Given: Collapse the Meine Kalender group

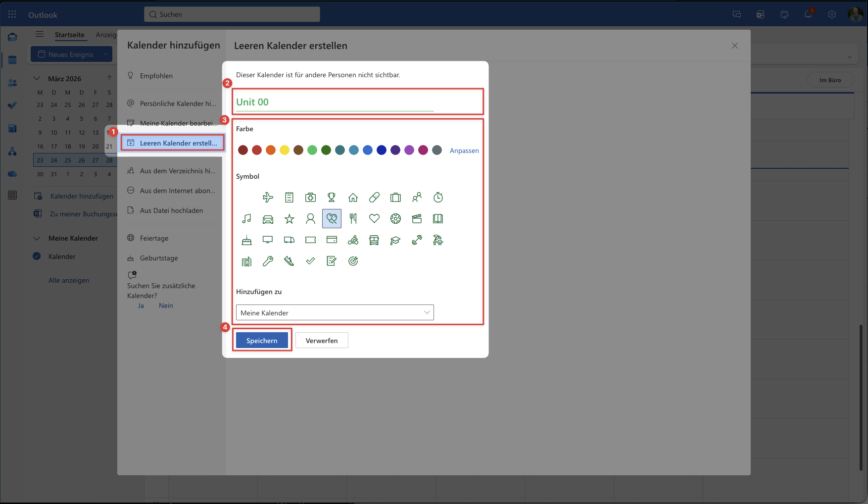Looking at the screenshot, I should (37, 238).
